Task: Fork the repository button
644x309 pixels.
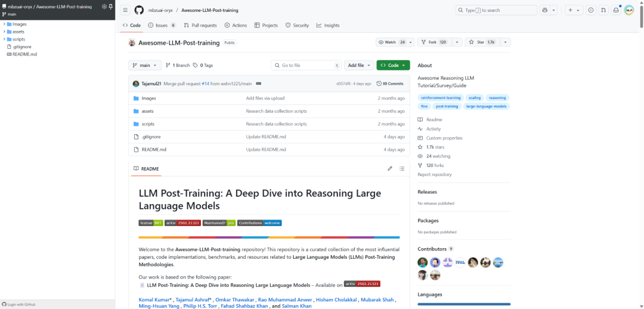Action: (434, 42)
